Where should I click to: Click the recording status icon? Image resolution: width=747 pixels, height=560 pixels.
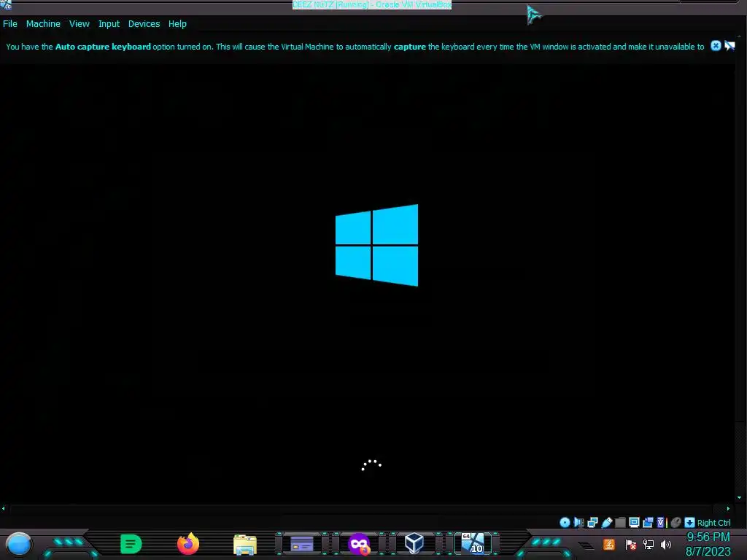(x=648, y=522)
